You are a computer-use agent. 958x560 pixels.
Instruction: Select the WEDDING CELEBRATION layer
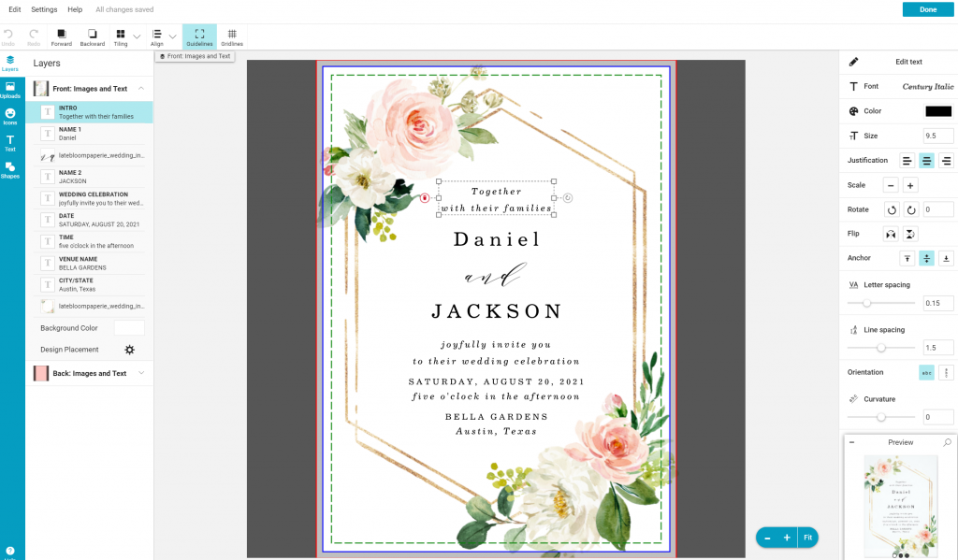(89, 198)
